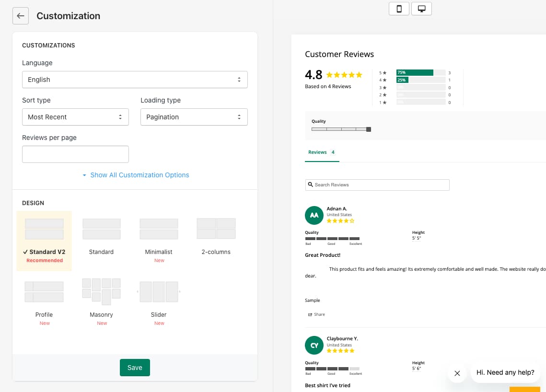Viewport: 546px width, 392px height.
Task: Click Claybourne's Quality rating bar
Action: click(x=333, y=369)
